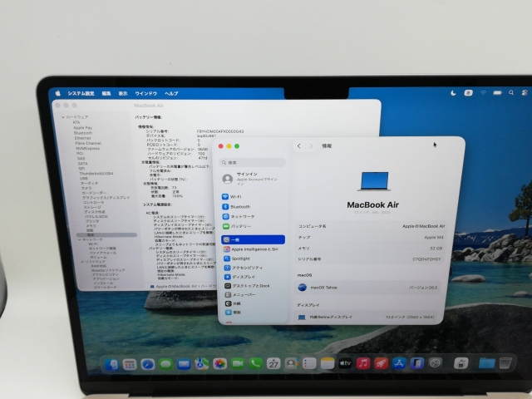Open the Wi-Fi pane in System Settings sidebar
Screen dimensions: 532x399
coord(253,197)
